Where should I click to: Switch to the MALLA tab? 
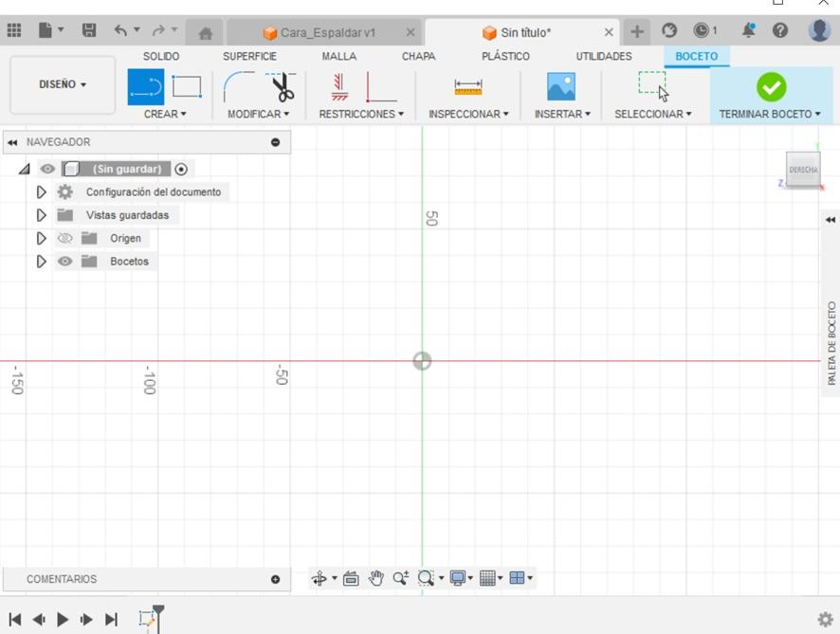point(339,56)
